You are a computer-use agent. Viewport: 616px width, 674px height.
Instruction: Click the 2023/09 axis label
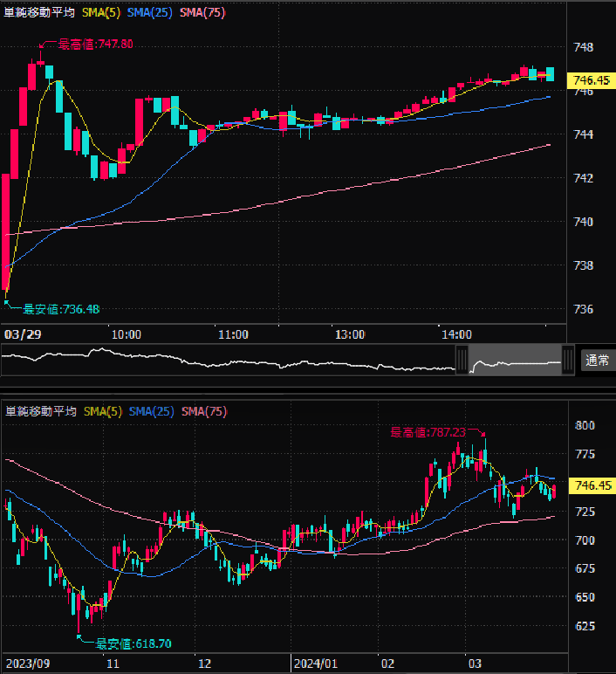(x=28, y=664)
